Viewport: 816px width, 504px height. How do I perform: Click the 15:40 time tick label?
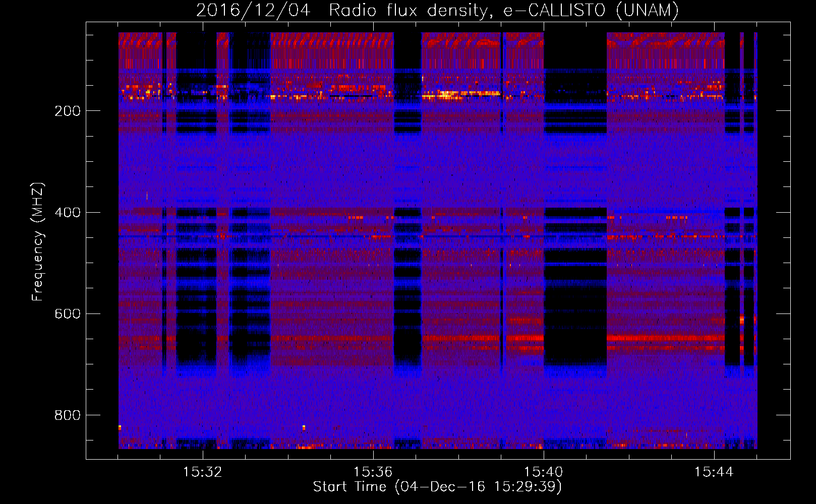tap(544, 472)
